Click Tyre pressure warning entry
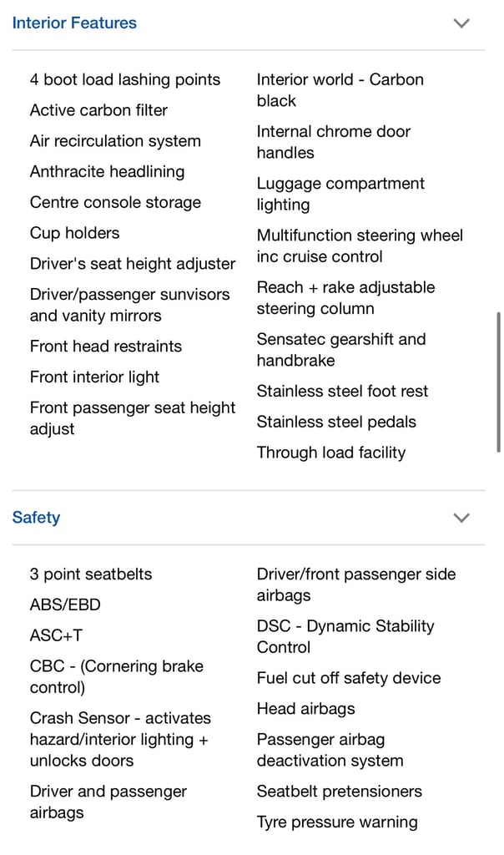The image size is (504, 855). coord(337,822)
